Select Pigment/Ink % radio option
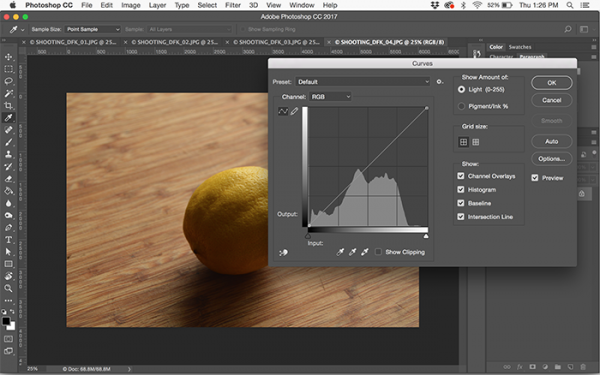This screenshot has height=375, width=600. (x=461, y=106)
